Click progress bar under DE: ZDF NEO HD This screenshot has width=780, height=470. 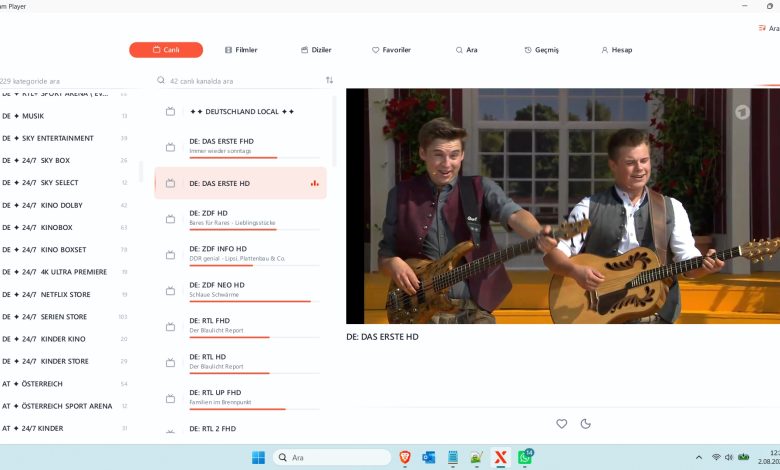[x=254, y=301]
